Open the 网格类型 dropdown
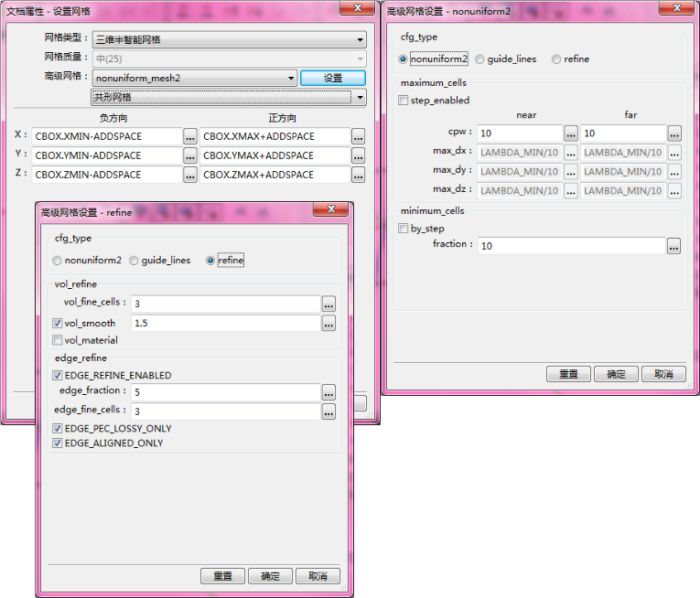This screenshot has height=598, width=700. click(x=229, y=40)
